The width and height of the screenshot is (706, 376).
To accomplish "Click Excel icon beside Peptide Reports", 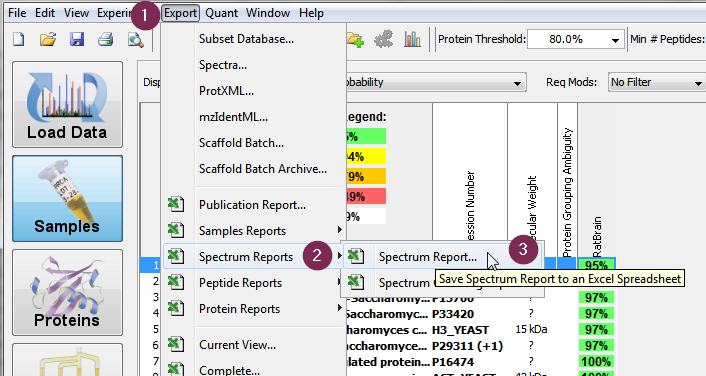I will click(x=176, y=283).
